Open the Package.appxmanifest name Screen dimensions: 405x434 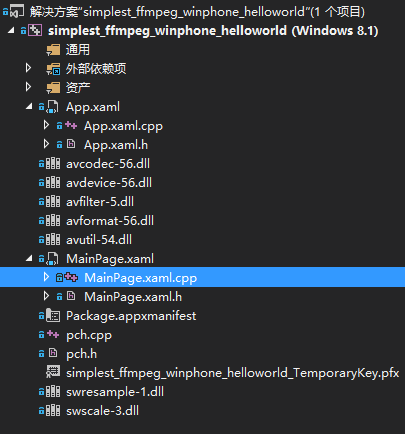pos(131,316)
